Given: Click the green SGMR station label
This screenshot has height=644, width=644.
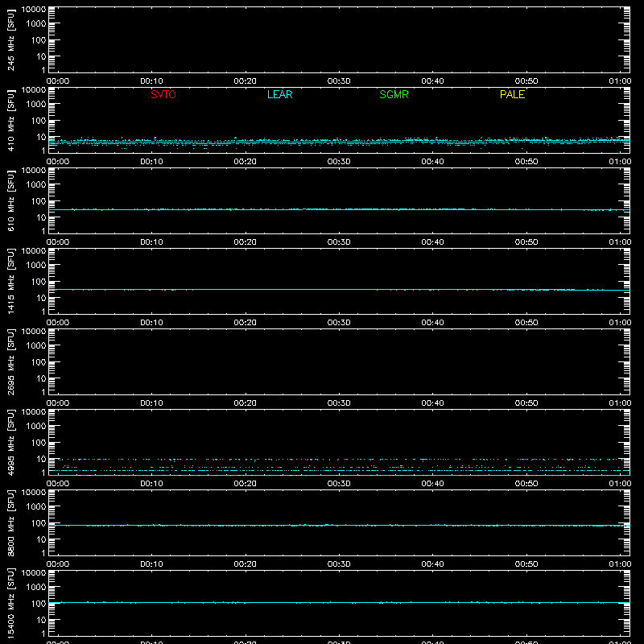Looking at the screenshot, I should [394, 94].
